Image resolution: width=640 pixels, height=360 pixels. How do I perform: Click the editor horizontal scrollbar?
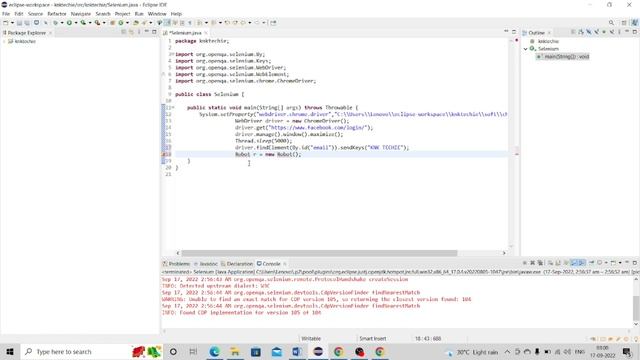(x=319, y=253)
